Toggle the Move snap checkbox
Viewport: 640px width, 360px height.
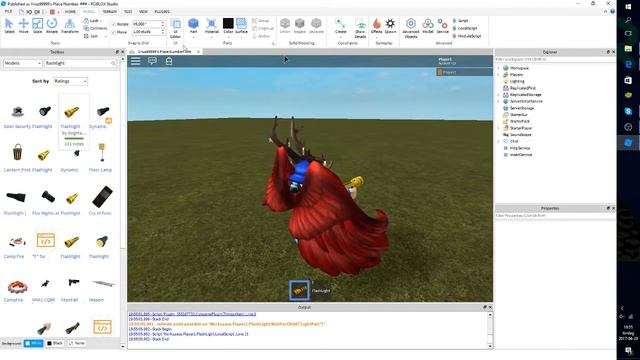click(x=114, y=32)
